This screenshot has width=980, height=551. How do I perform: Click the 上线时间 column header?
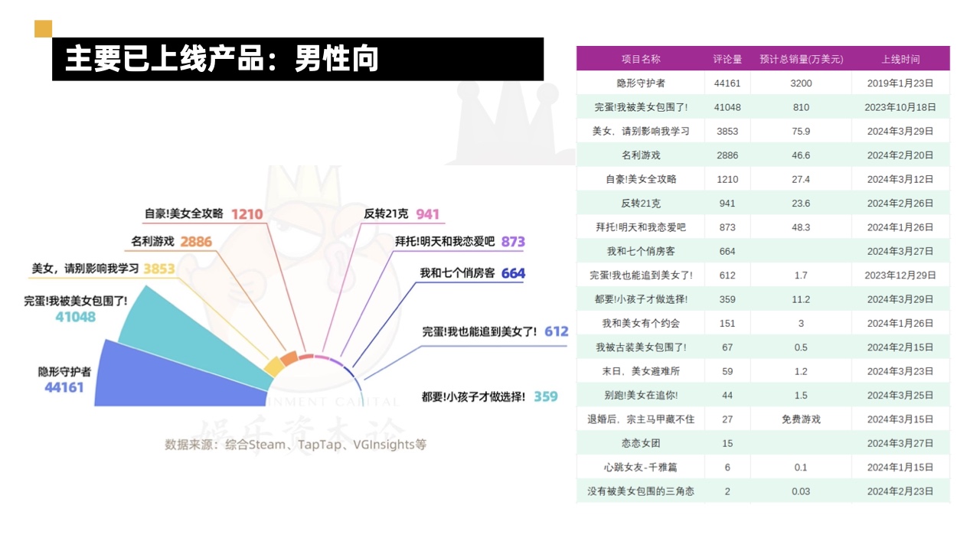pos(900,59)
